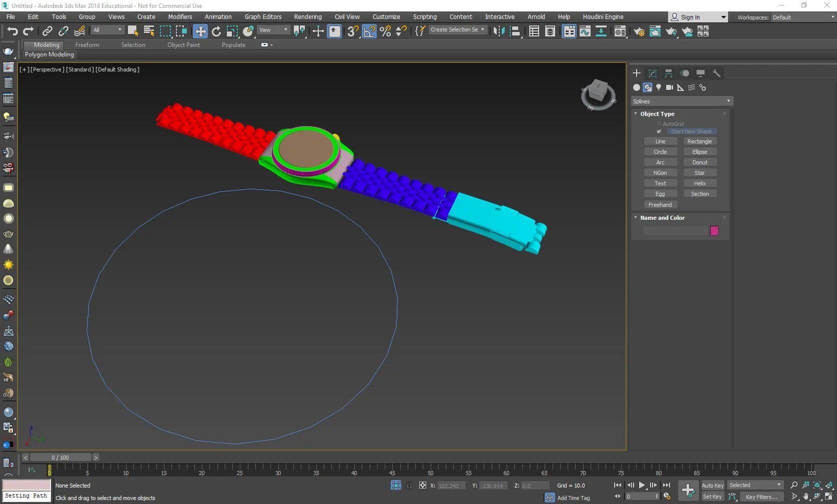Open Create Selection Set dropdown
The image size is (837, 504).
pyautogui.click(x=458, y=29)
